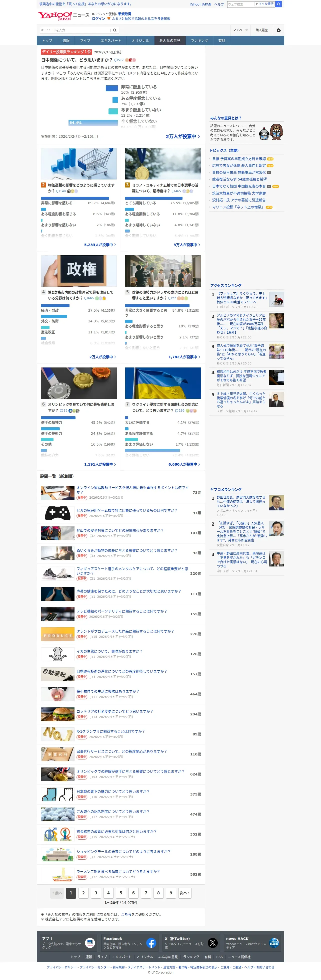Click the RSS link in the footer
This screenshot has height=980, width=321.
[x=219, y=957]
